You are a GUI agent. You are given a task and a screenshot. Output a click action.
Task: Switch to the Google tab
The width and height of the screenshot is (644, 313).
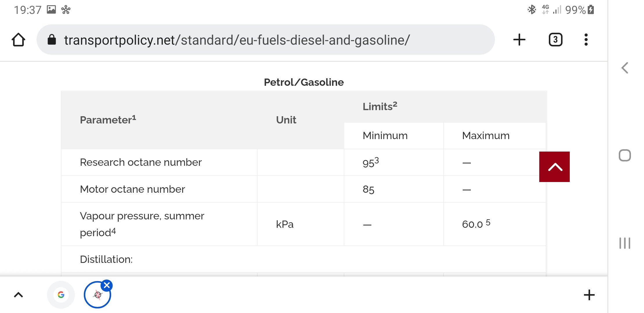click(x=61, y=295)
